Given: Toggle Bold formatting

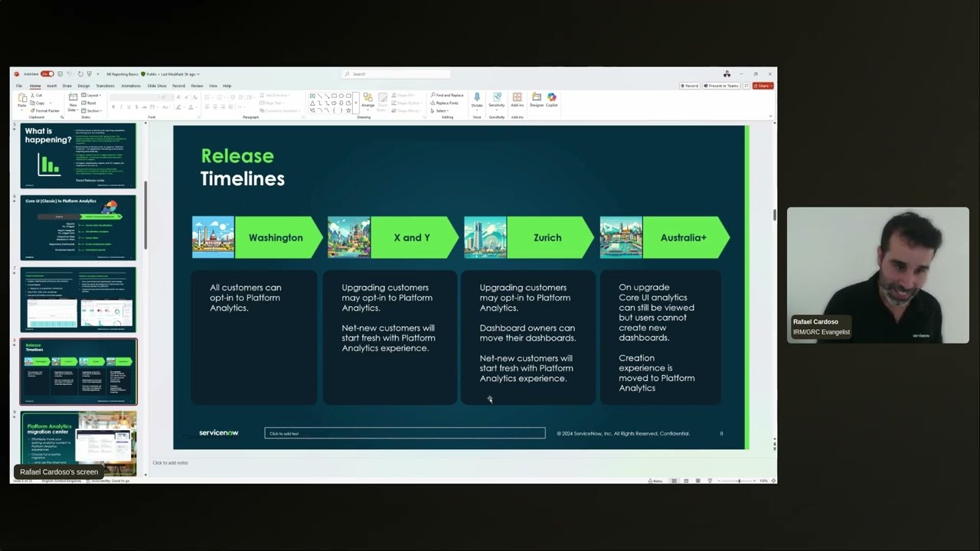Looking at the screenshot, I should click(x=113, y=107).
